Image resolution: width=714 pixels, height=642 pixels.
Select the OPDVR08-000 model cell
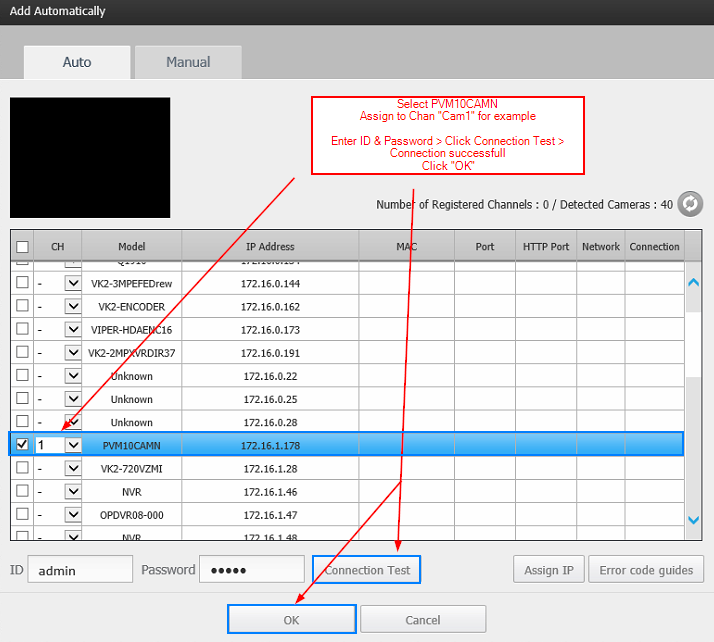[132, 515]
